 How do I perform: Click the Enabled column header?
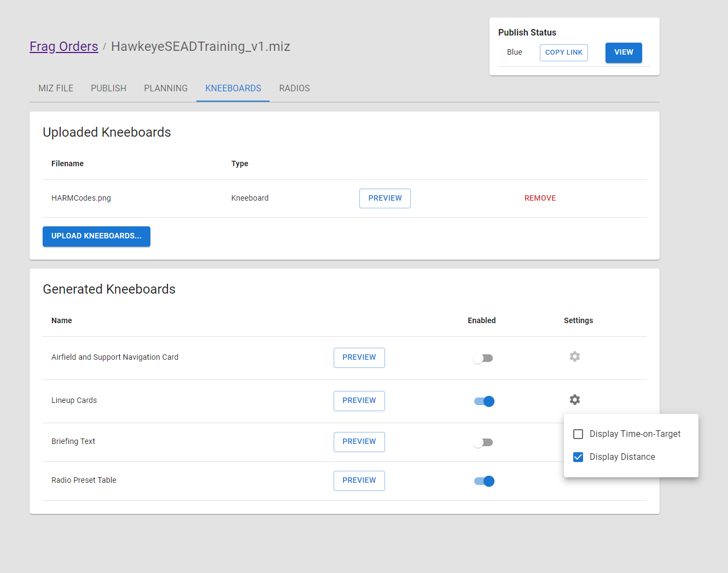[x=481, y=320]
